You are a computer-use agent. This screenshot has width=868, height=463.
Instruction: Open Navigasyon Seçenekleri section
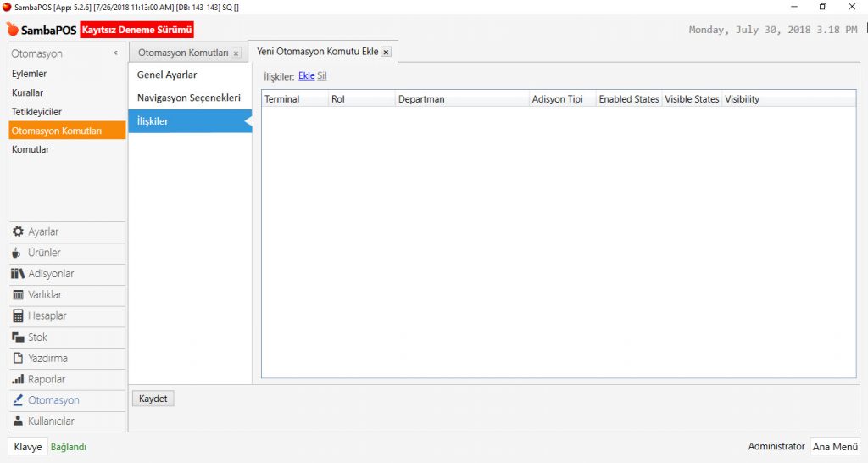188,98
